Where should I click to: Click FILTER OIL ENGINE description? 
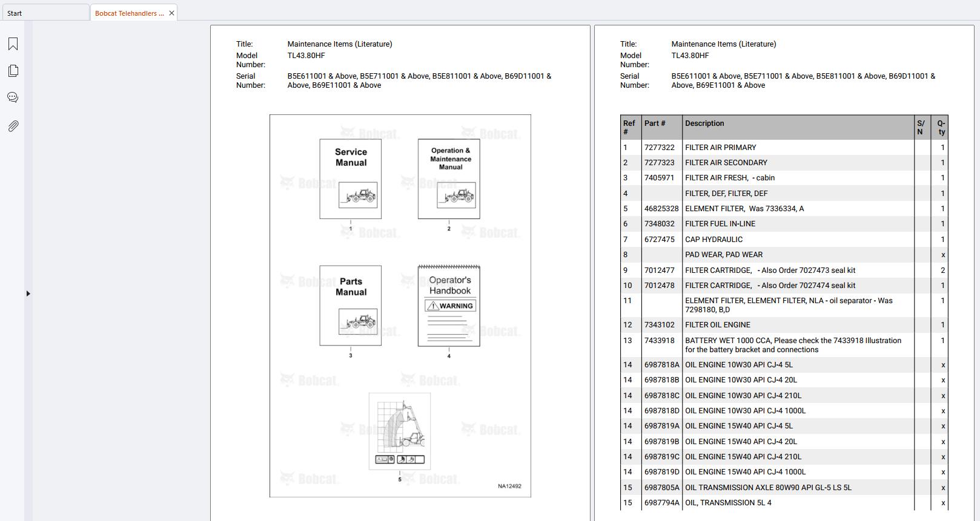point(718,325)
